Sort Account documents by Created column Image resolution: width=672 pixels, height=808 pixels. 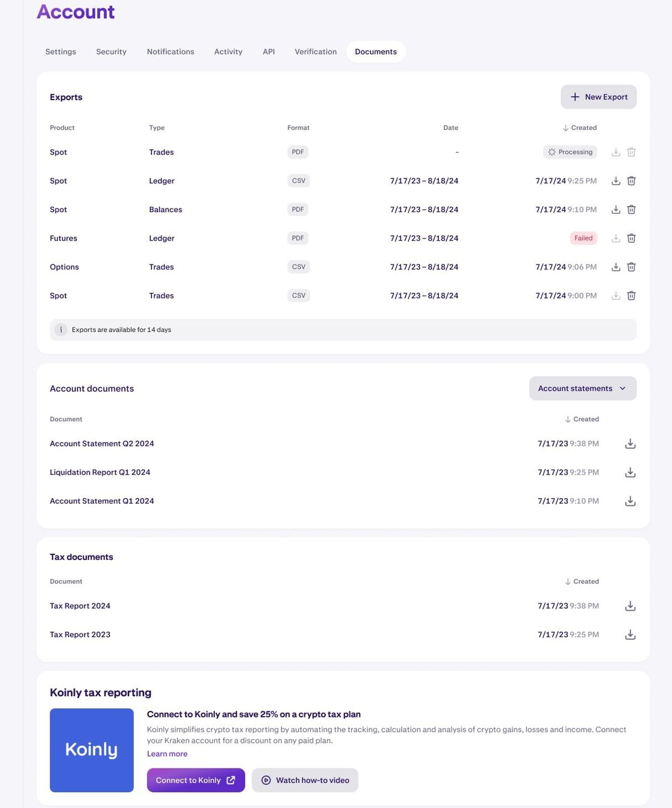[x=581, y=419]
